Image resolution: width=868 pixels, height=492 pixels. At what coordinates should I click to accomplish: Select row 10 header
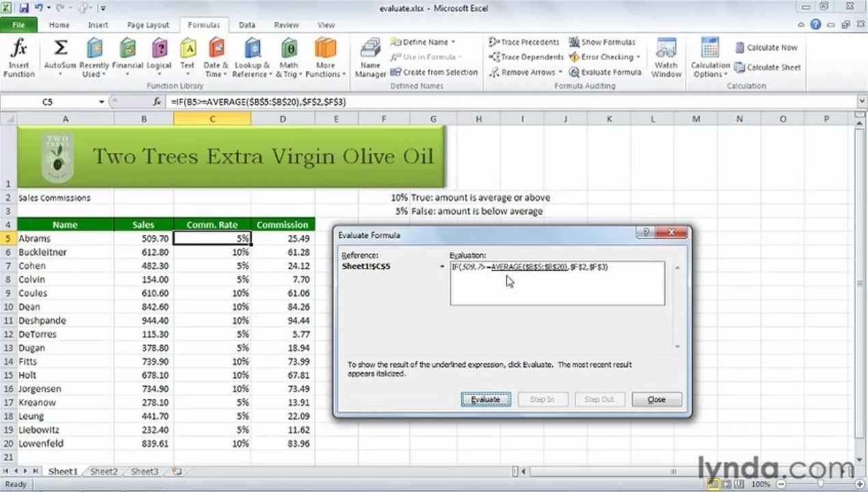(x=8, y=307)
